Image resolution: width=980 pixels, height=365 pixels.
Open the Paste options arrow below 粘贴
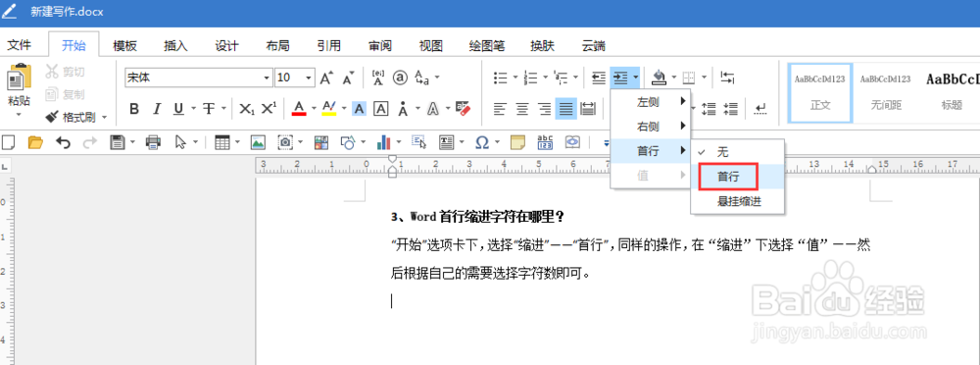[x=18, y=114]
